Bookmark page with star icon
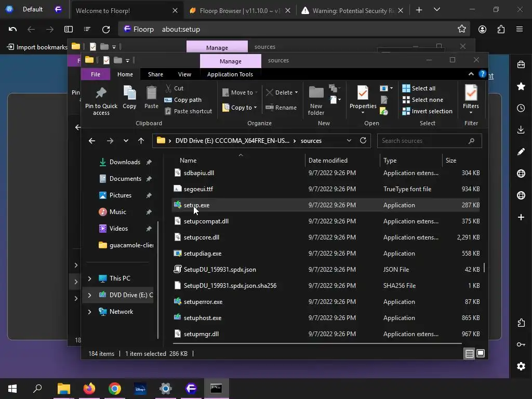The height and width of the screenshot is (399, 532). [x=461, y=29]
